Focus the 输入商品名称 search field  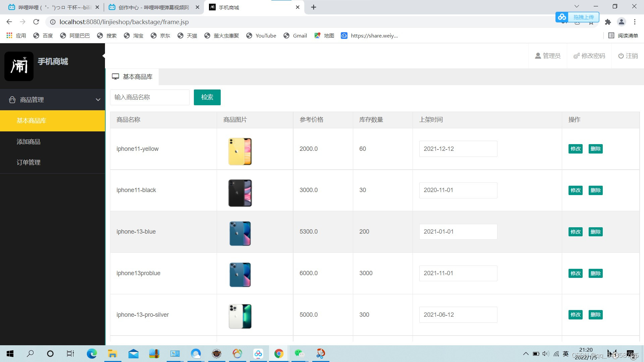150,97
